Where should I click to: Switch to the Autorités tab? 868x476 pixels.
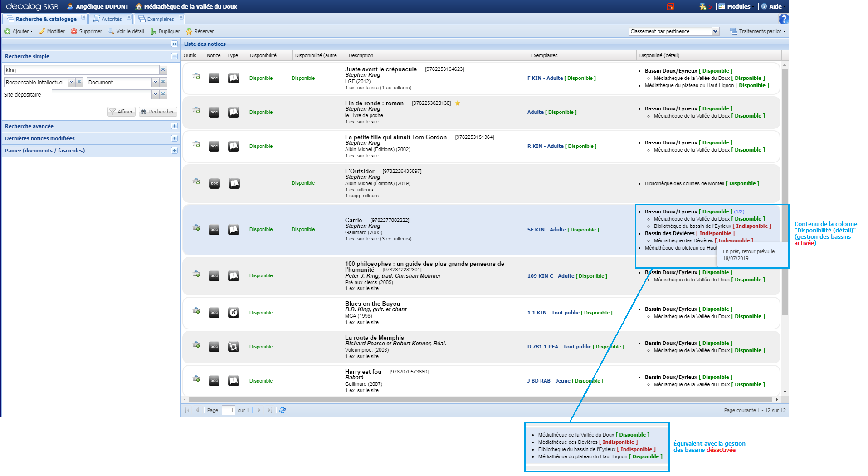111,19
